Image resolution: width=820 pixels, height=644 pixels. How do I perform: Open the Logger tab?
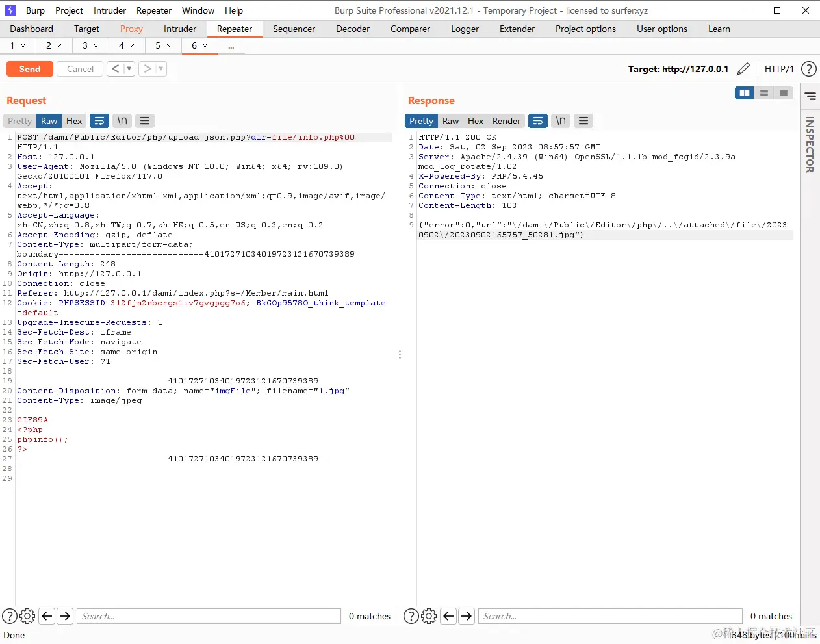click(465, 29)
